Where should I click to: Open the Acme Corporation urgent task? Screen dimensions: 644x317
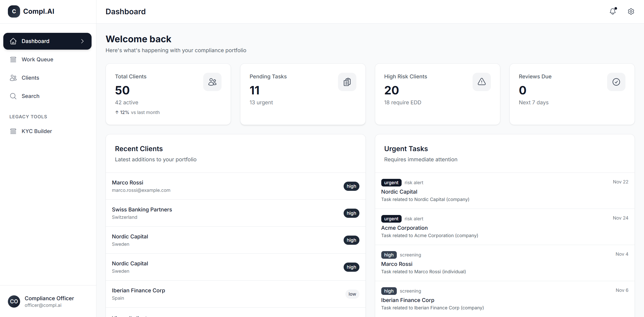[404, 228]
